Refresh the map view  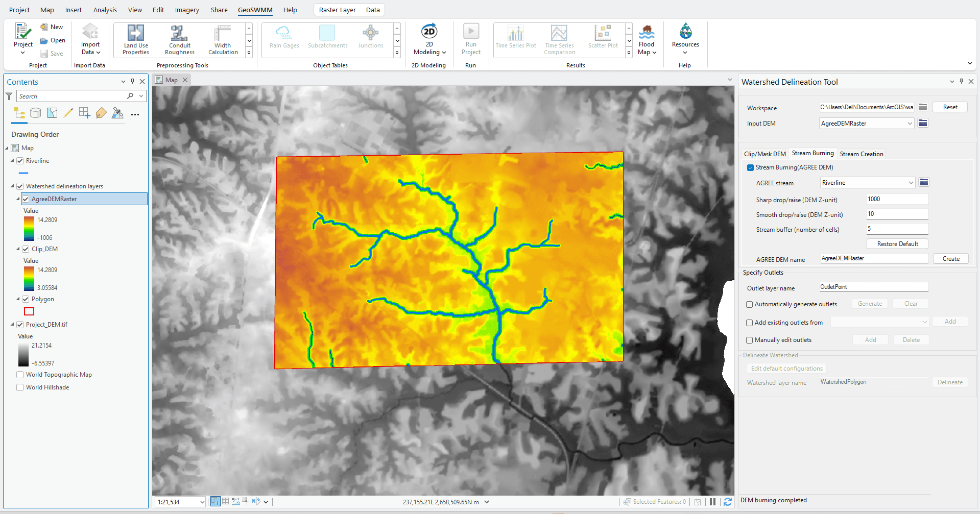point(728,502)
